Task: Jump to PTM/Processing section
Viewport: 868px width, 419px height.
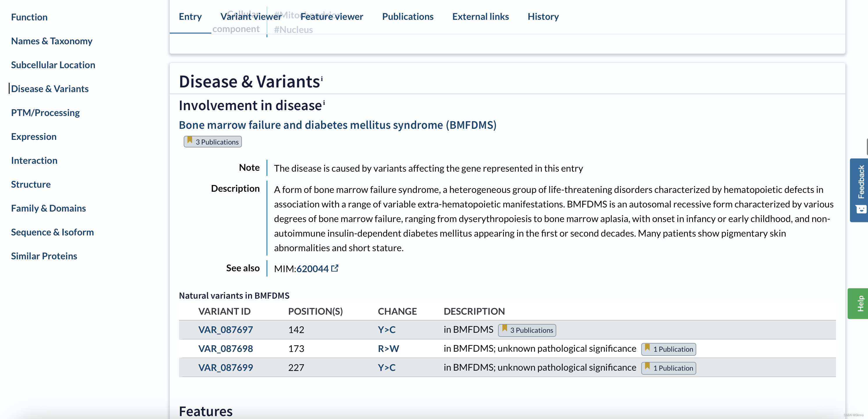Action: pos(45,113)
